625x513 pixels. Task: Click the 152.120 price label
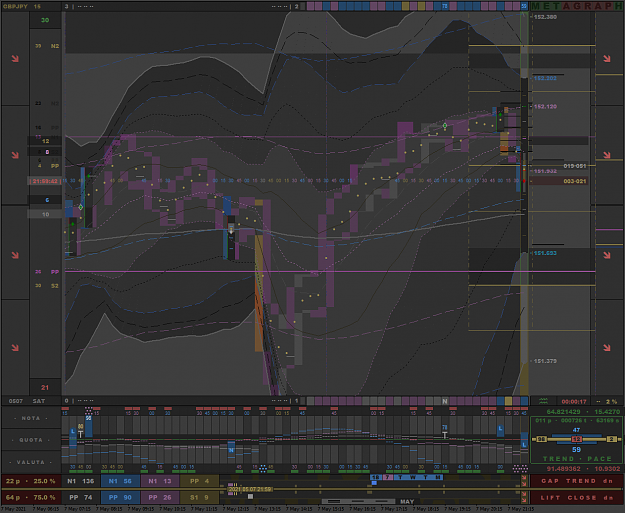point(545,106)
